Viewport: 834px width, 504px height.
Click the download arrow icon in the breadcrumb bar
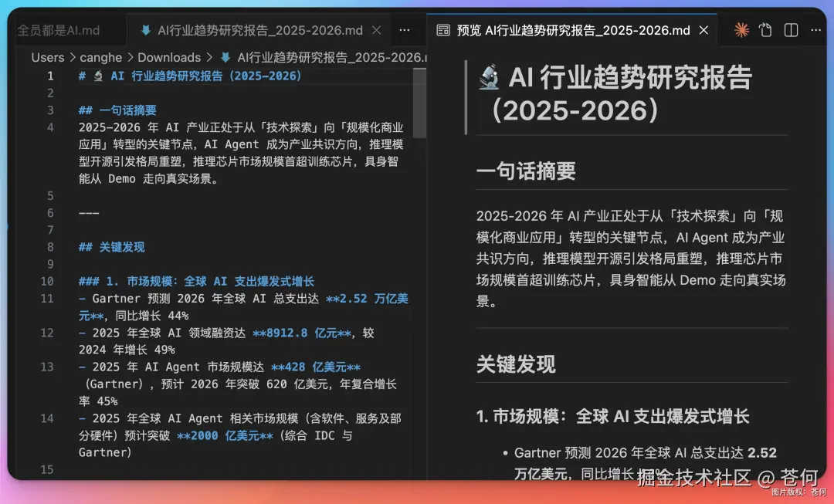pos(224,57)
